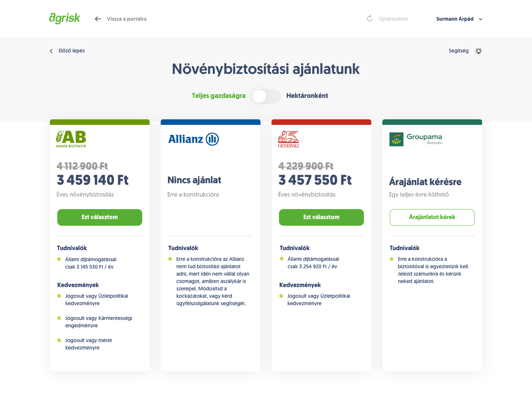Click the AB Agrár Biztosító logo
Viewport: 532px width, 406px height.
pyautogui.click(x=71, y=139)
